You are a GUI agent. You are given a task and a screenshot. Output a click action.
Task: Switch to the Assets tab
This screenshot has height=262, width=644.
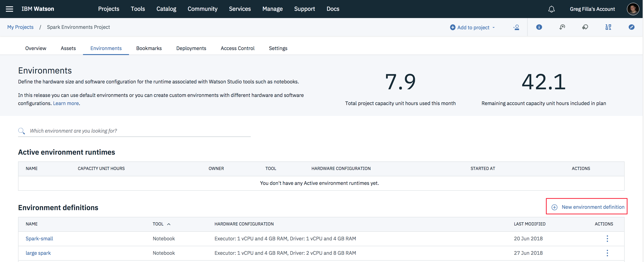68,48
